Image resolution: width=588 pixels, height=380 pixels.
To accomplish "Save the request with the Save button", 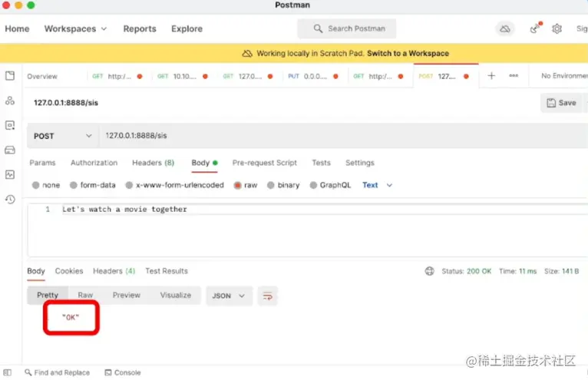I will 561,103.
